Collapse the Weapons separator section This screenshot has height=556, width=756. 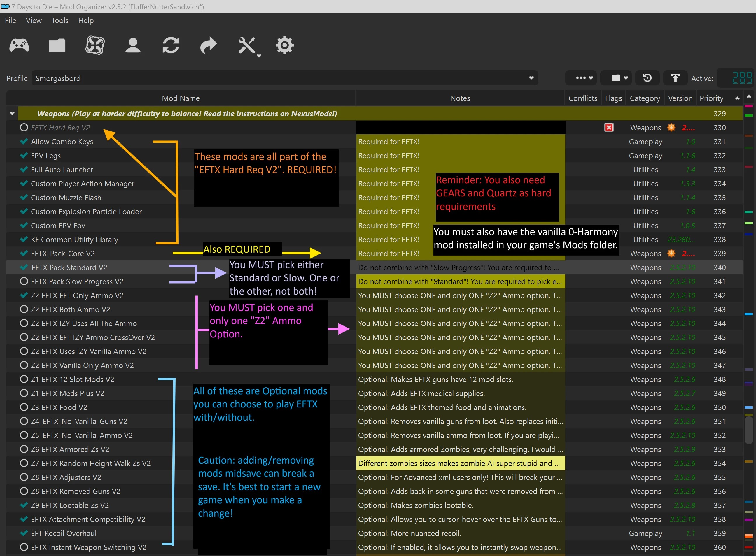12,113
